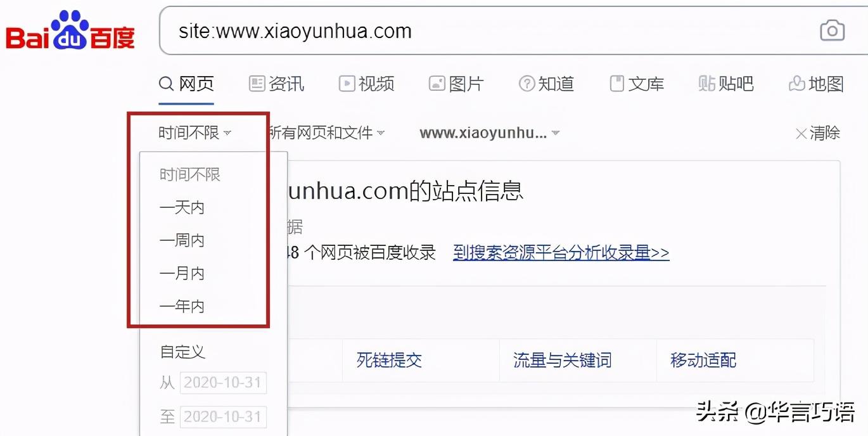Image resolution: width=868 pixels, height=436 pixels.
Task: Open the 地图 map tab
Action: (x=816, y=84)
